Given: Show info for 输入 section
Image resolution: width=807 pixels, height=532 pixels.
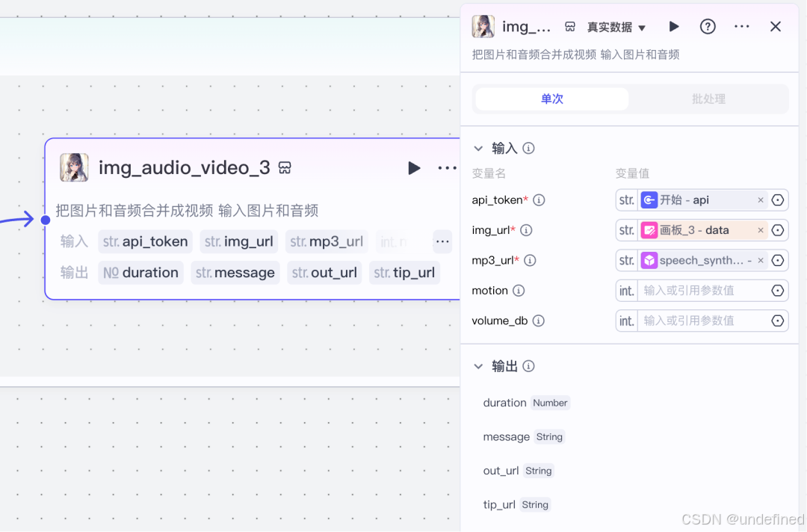Looking at the screenshot, I should pyautogui.click(x=528, y=149).
